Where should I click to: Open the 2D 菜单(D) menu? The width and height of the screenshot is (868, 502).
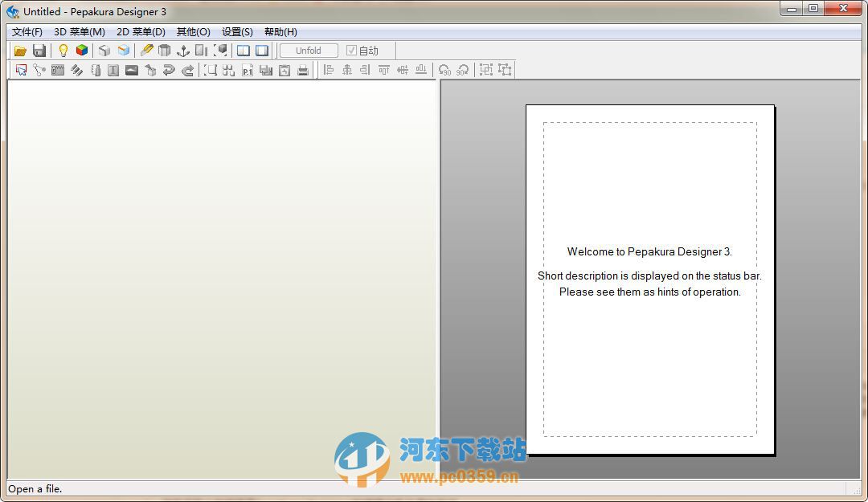(141, 31)
